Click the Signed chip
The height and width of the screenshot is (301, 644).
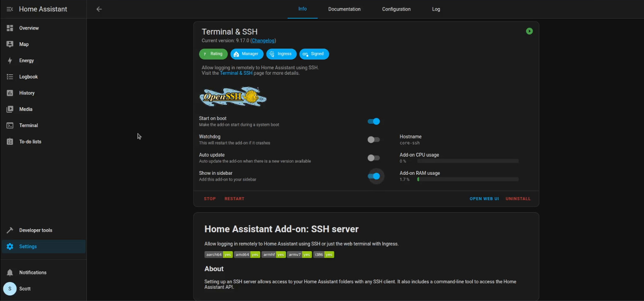314,54
